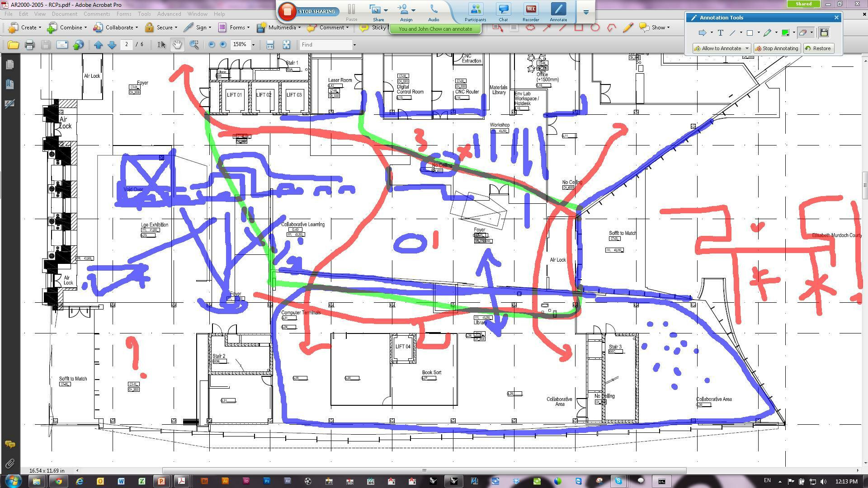This screenshot has height=488, width=868.
Task: Open the Participants panel
Action: [x=475, y=12]
